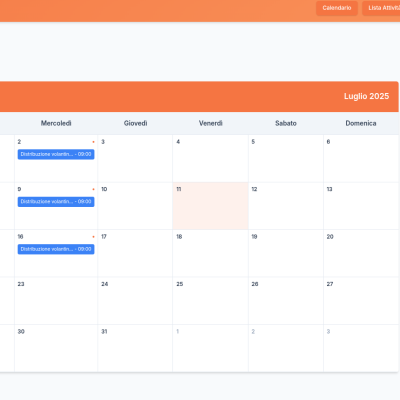The image size is (400, 400).
Task: Open Distribuzione volantini event on July 2
Action: (x=56, y=154)
